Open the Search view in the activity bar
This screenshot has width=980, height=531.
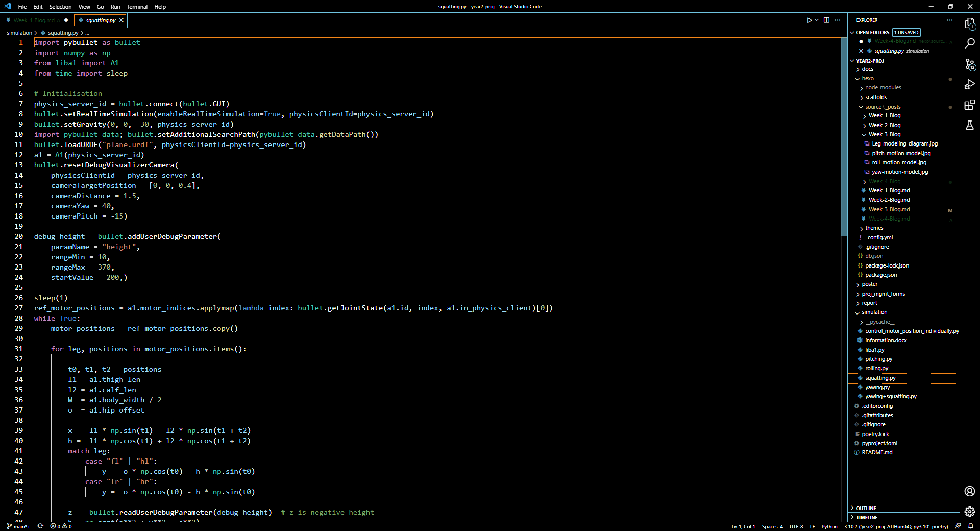click(x=970, y=43)
